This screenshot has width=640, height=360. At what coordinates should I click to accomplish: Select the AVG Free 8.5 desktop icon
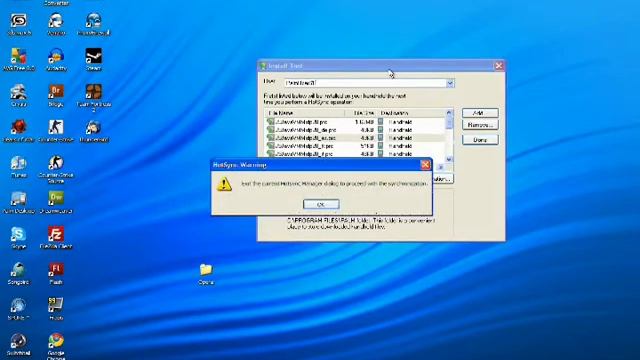(x=19, y=60)
